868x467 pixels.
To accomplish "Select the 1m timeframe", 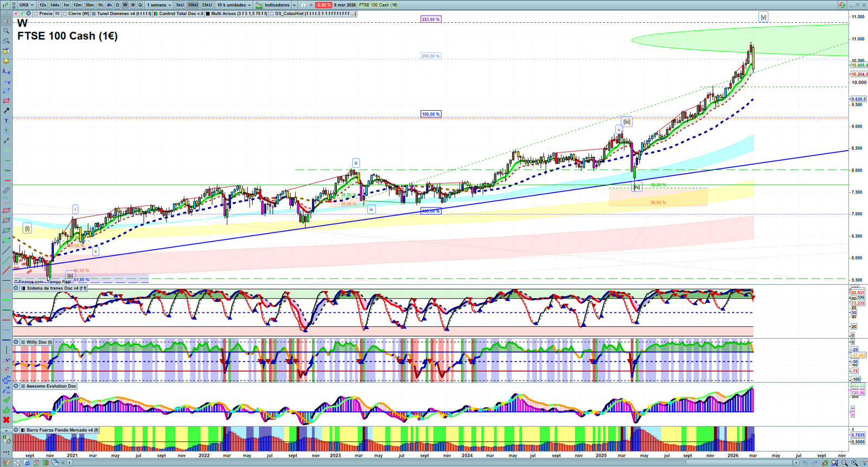I will coord(66,5).
